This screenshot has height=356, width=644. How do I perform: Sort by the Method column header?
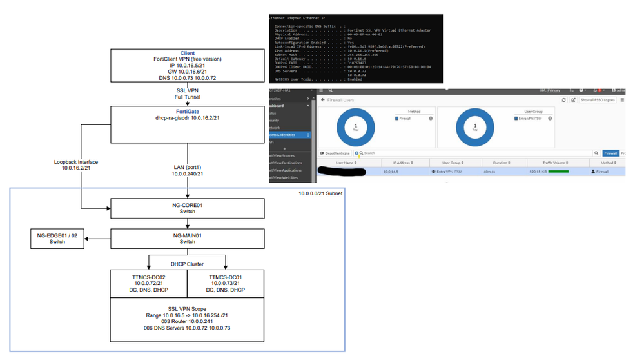click(x=608, y=163)
